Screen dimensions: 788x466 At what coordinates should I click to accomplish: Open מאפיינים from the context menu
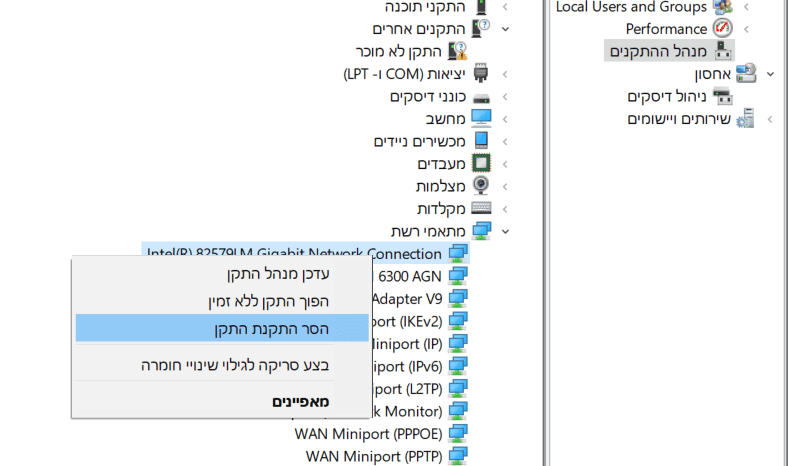222,401
